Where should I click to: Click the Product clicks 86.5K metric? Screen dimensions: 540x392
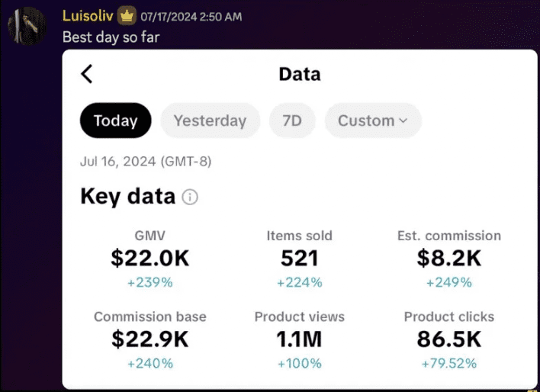click(x=449, y=339)
